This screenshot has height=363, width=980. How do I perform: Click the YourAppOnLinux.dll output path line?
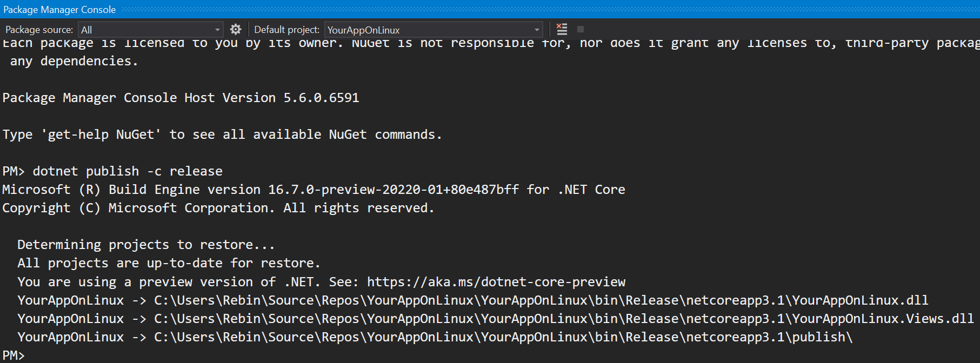click(472, 300)
